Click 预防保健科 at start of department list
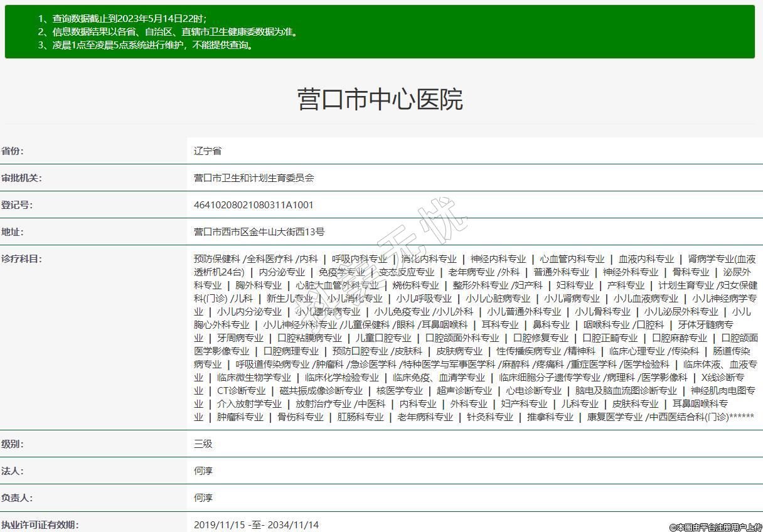 (x=217, y=259)
